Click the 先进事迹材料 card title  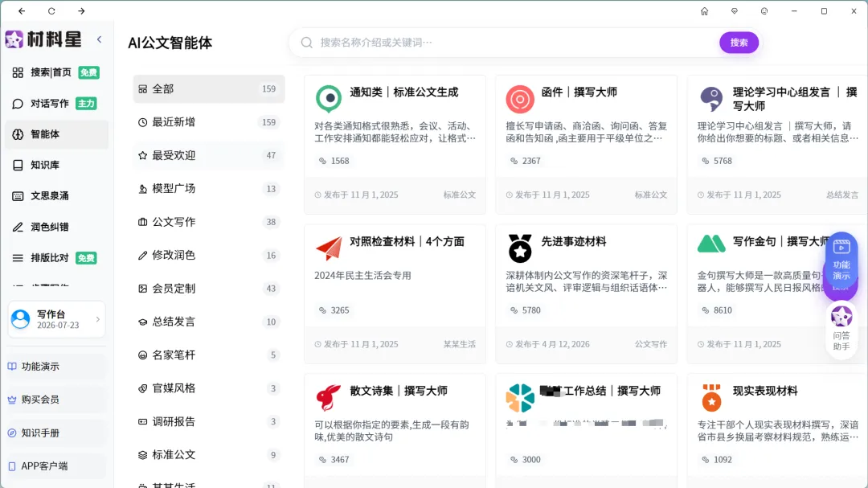(574, 242)
